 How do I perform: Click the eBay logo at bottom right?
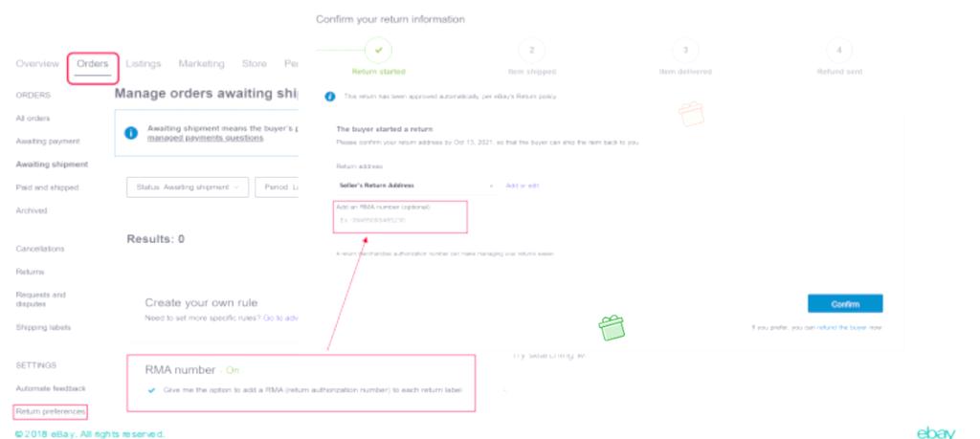click(936, 432)
